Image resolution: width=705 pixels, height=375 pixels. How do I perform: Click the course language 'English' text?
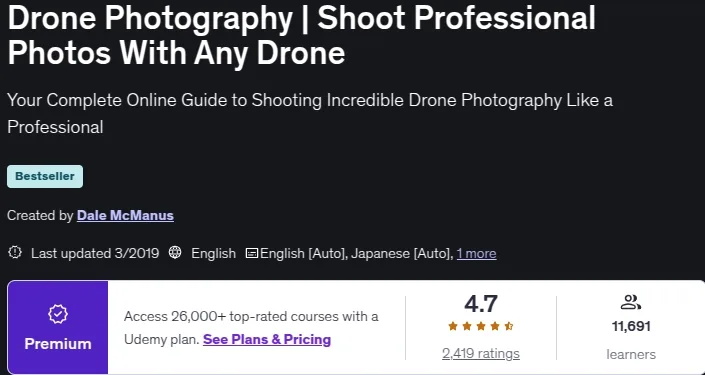(213, 253)
